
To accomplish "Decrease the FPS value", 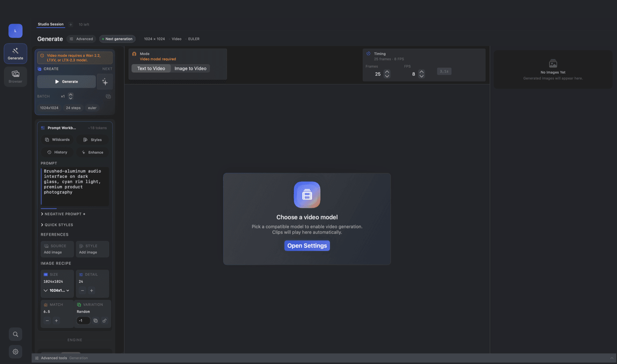I will [x=421, y=76].
